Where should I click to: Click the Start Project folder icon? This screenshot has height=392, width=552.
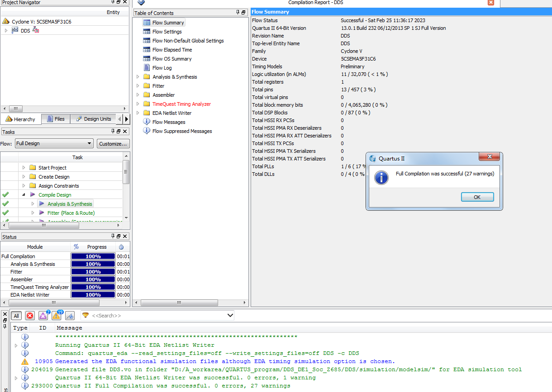[x=33, y=168]
